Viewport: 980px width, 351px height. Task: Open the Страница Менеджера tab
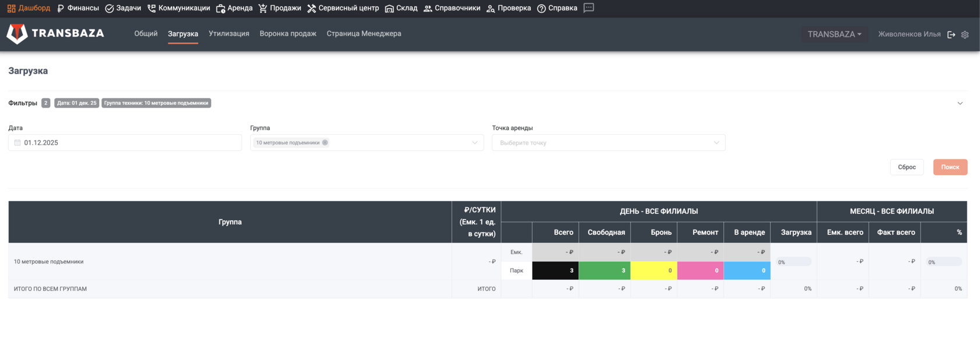(364, 34)
